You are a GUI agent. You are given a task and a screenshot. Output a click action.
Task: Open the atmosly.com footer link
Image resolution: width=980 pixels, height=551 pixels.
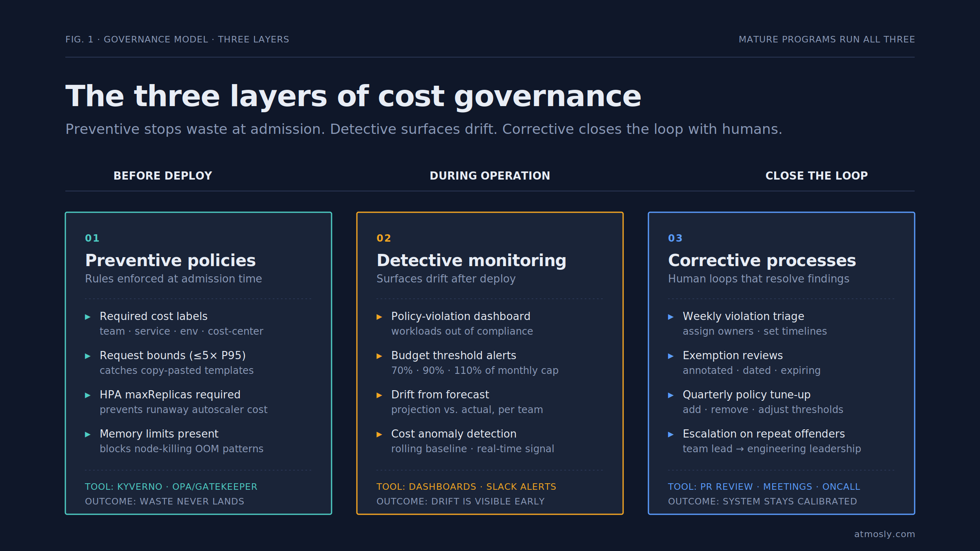click(x=884, y=534)
